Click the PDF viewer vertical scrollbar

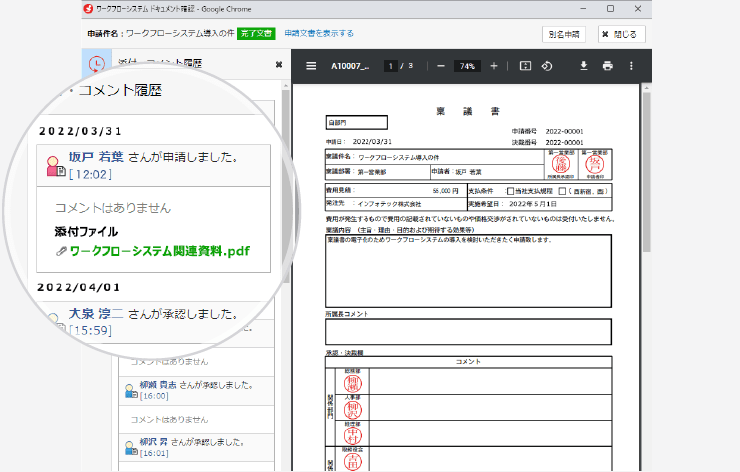pos(647,172)
